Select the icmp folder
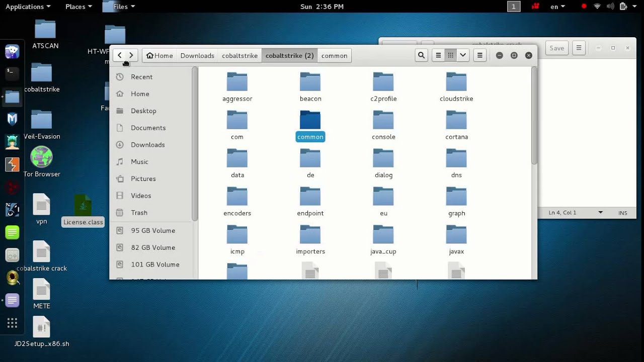Screen dimensions: 644x362 [x=237, y=240]
